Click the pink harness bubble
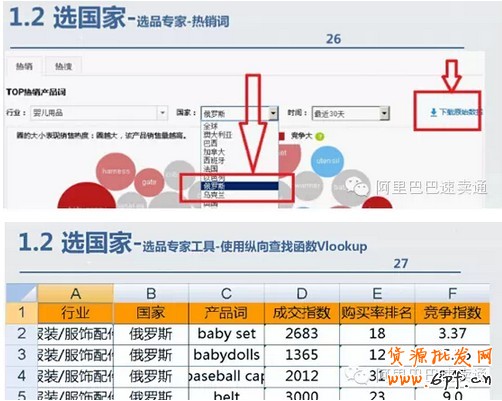The width and height of the screenshot is (502, 401). click(116, 171)
